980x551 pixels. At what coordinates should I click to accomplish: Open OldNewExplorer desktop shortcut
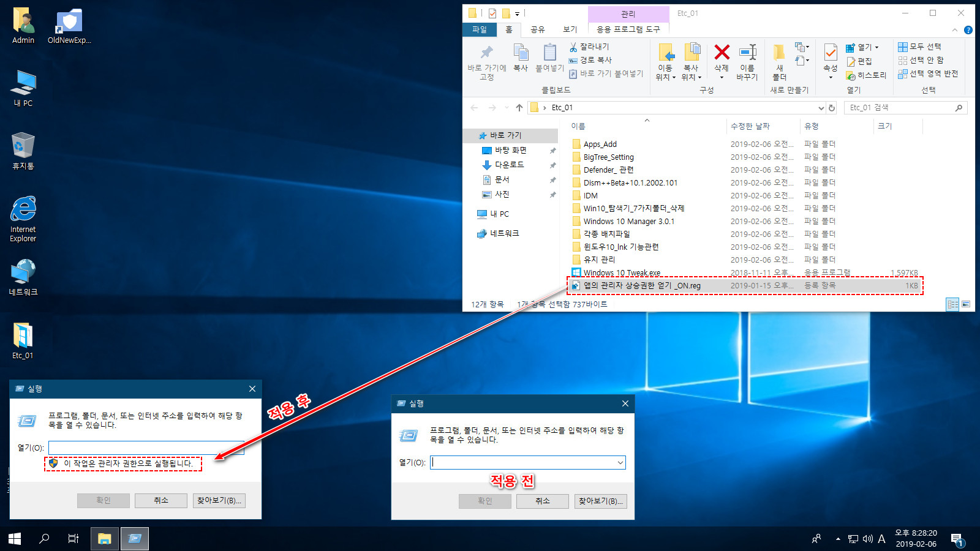click(69, 26)
